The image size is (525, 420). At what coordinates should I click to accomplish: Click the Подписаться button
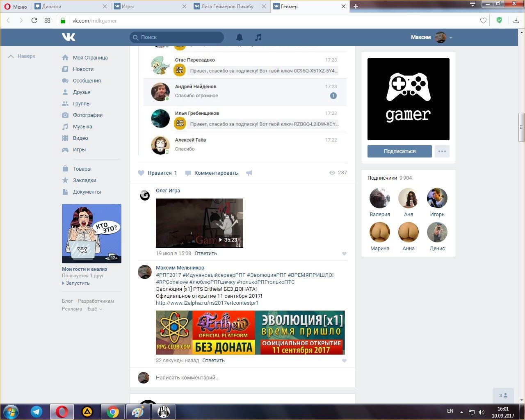[399, 151]
